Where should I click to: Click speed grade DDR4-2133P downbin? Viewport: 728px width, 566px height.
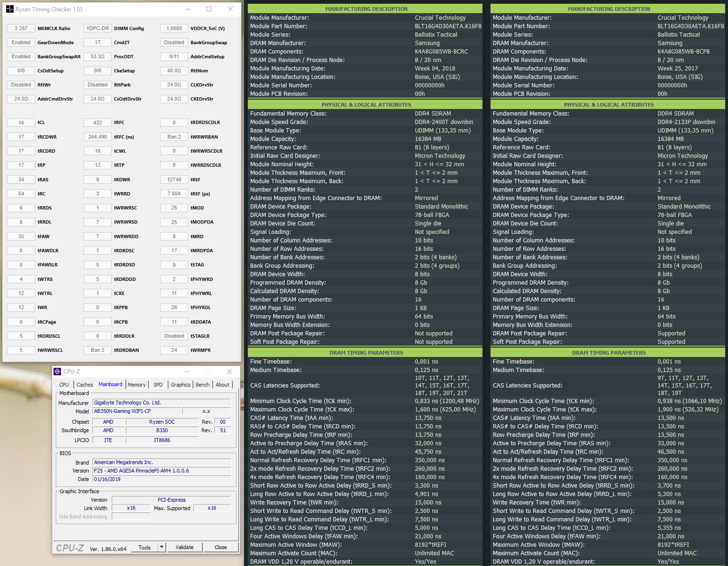[x=686, y=122]
